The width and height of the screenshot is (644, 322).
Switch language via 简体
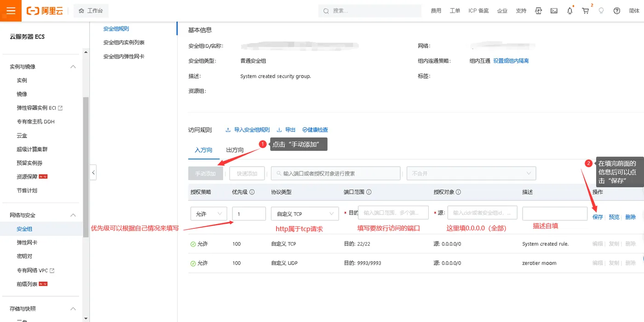coord(634,11)
